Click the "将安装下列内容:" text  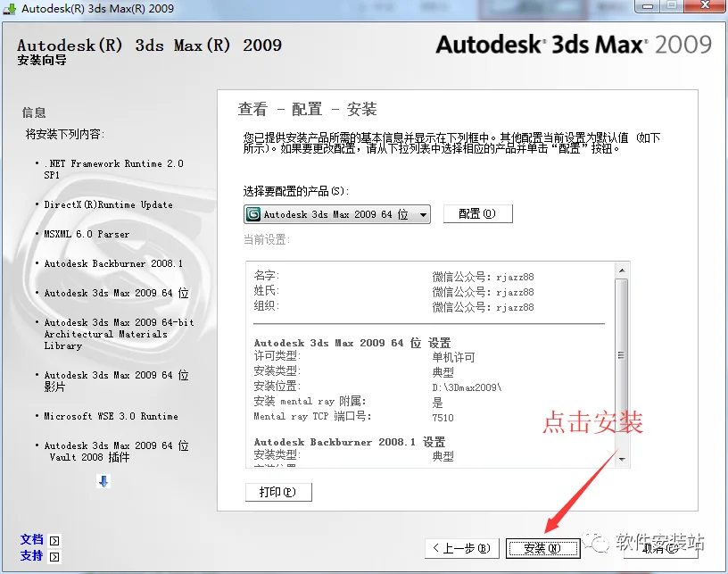tap(65, 134)
